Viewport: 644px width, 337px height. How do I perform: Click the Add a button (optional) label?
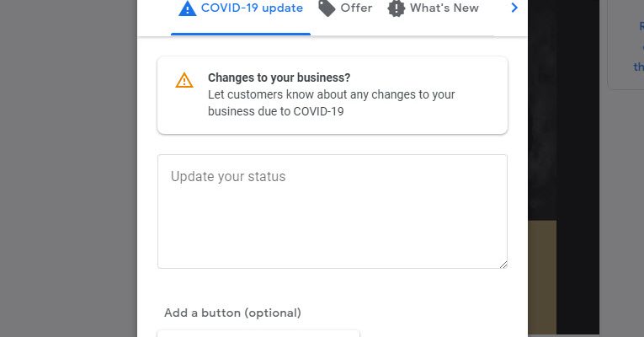pyautogui.click(x=232, y=313)
